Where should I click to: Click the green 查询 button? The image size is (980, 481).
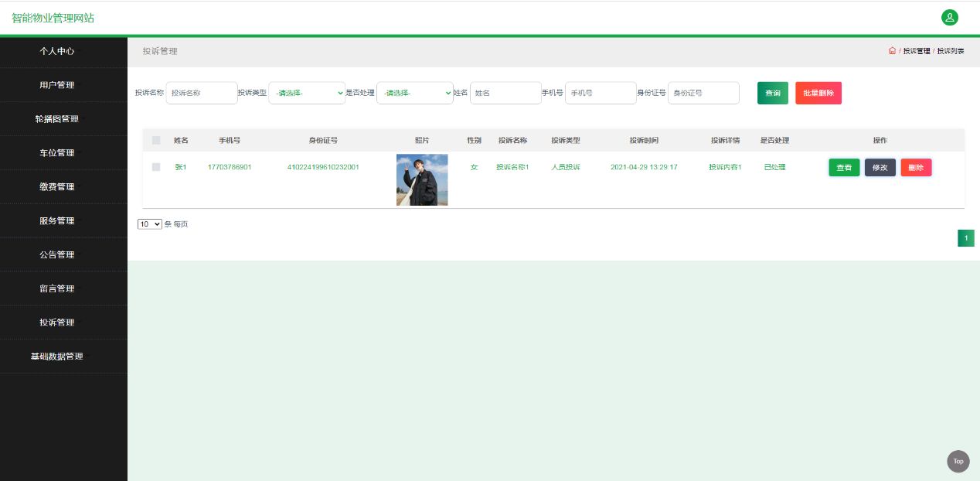[x=773, y=93]
